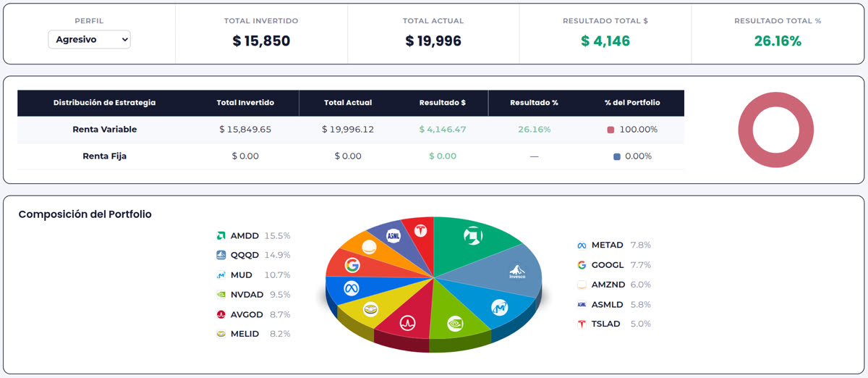The width and height of the screenshot is (868, 378).
Task: Click the Distribución de Estrategia column header
Action: 104,103
